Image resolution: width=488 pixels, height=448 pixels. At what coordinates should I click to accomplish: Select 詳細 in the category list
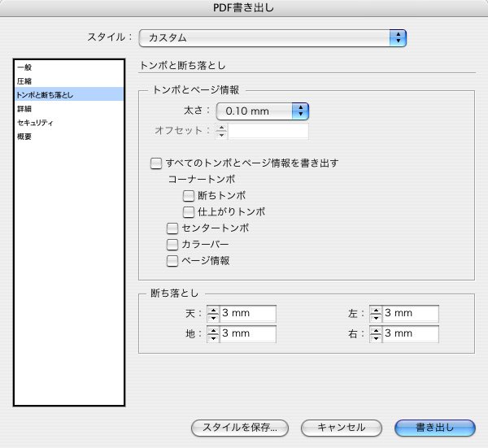69,109
